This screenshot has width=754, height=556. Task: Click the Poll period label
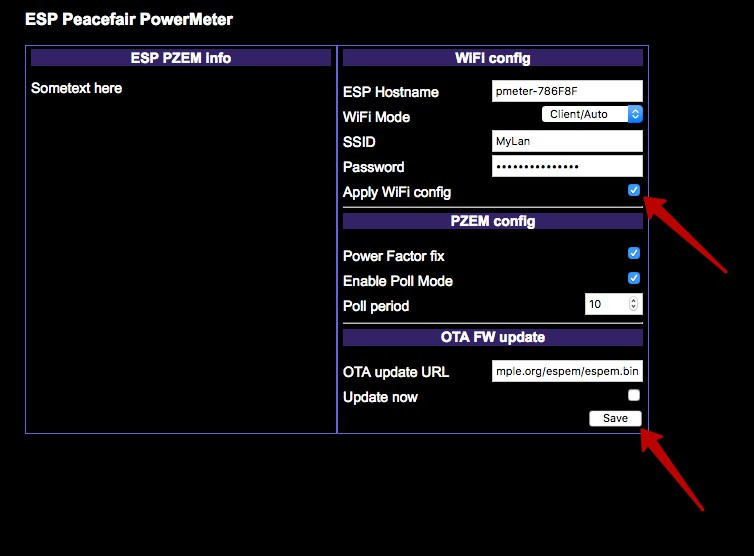click(376, 306)
